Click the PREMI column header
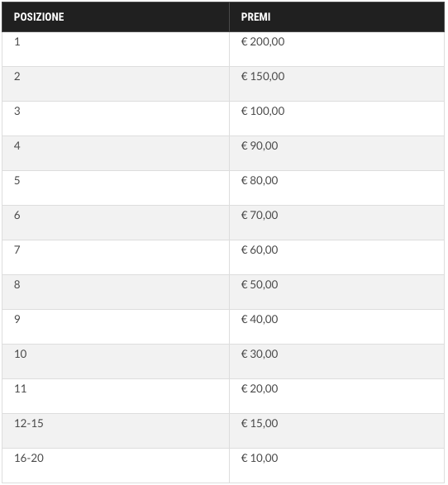This screenshot has height=485, width=448. 337,17
